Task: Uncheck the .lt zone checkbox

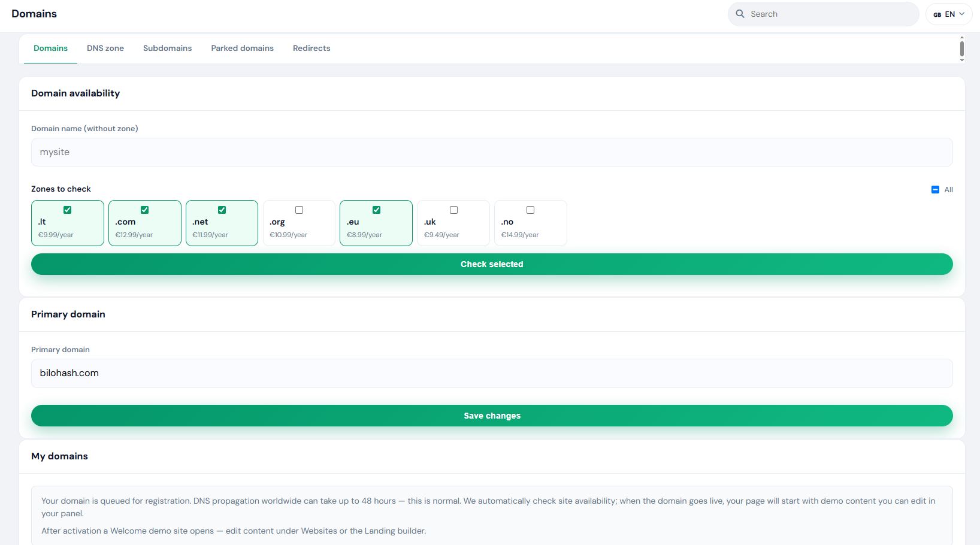Action: coord(67,210)
